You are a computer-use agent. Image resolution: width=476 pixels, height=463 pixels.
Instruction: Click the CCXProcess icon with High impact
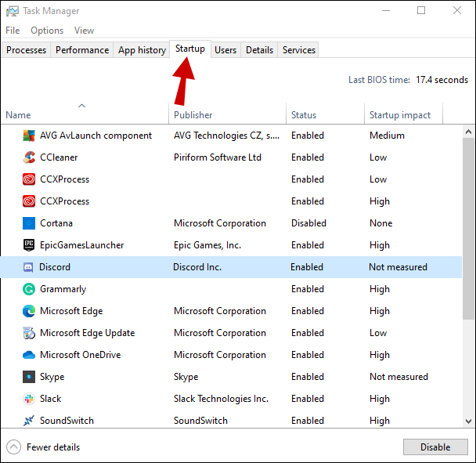(29, 201)
